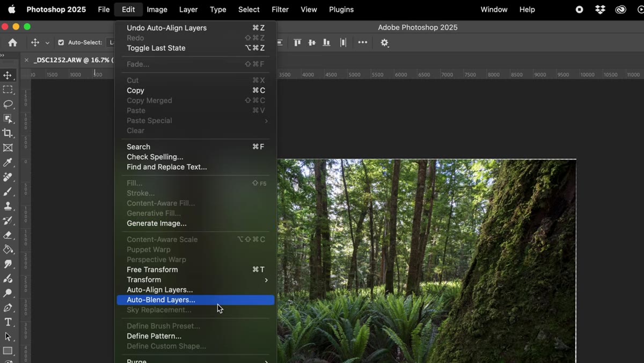Click the Home icon in options bar
This screenshot has width=644, height=363.
click(x=12, y=42)
